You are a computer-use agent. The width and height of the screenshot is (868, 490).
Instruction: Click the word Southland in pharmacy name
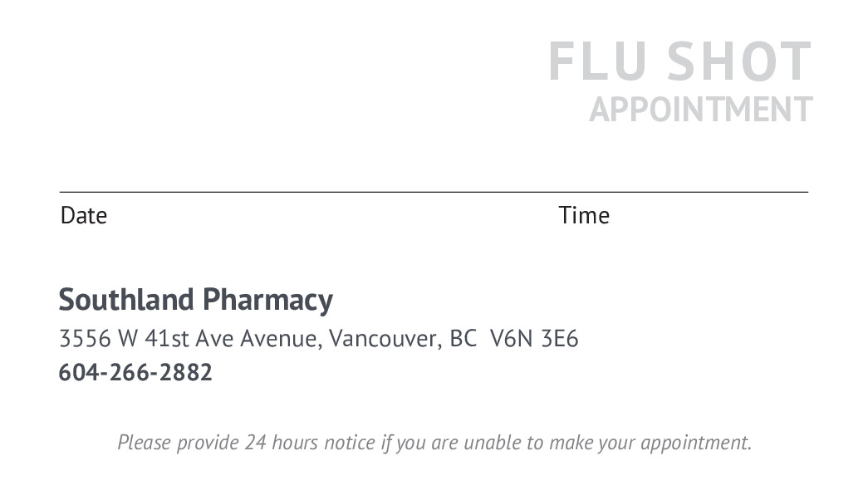pyautogui.click(x=126, y=299)
